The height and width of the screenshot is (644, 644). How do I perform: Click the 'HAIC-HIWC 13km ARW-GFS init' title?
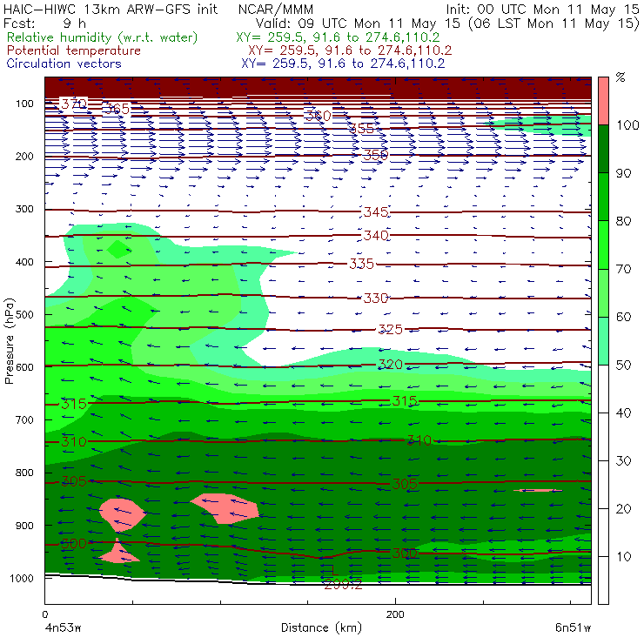[111, 9]
